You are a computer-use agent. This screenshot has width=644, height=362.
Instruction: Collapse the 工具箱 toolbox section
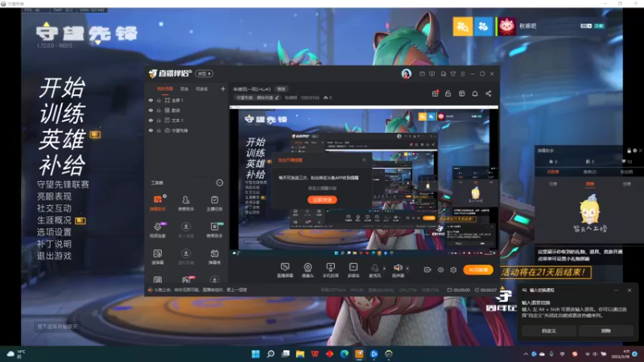[220, 183]
